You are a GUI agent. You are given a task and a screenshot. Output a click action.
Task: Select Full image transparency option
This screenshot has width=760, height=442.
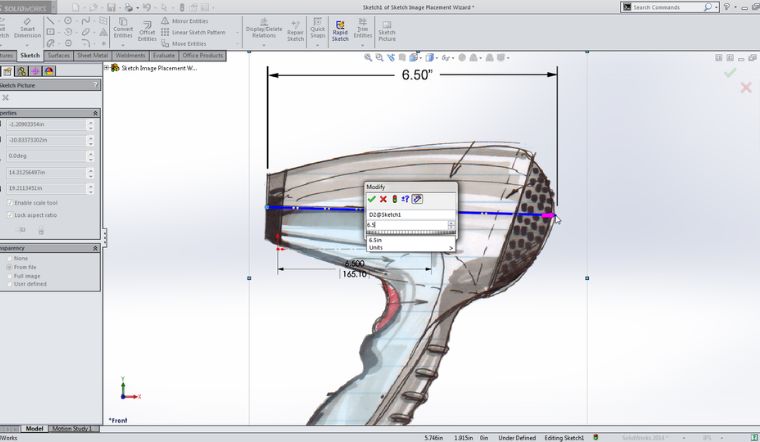tap(9, 276)
